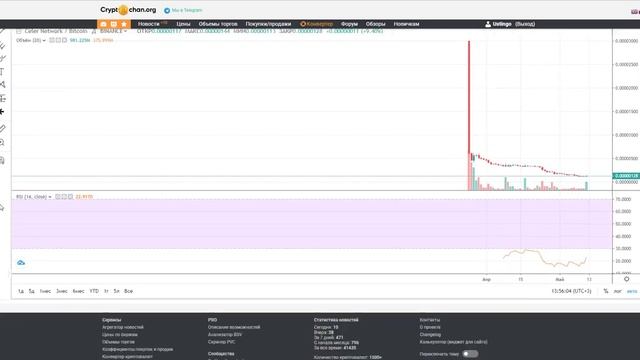The width and height of the screenshot is (640, 360).
Task: Open the Объемы торгов menu item
Action: click(218, 24)
